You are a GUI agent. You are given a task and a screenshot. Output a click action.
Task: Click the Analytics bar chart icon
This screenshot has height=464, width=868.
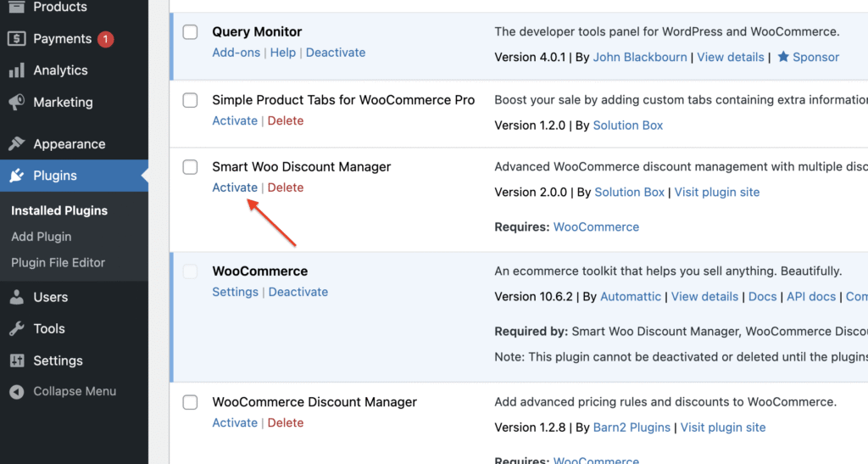(16, 70)
